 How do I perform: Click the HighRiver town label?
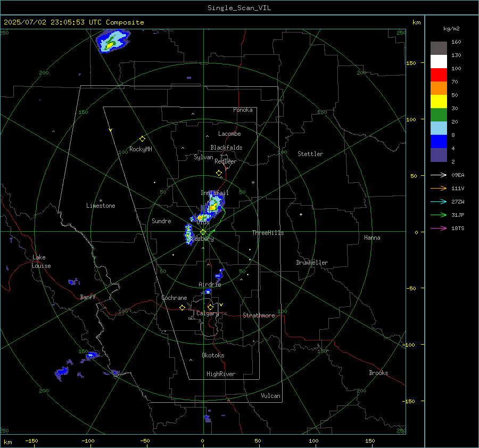coord(221,374)
